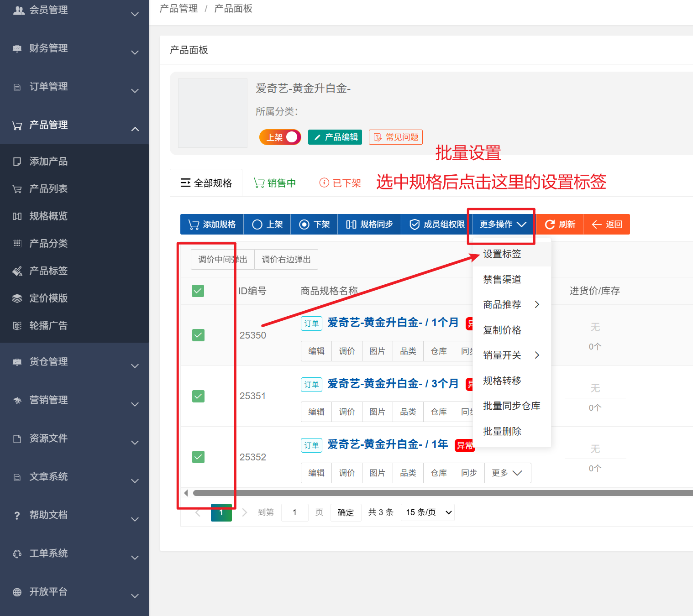The height and width of the screenshot is (616, 693).
Task: Click the 产品标签 icon in sidebar
Action: coord(17,271)
